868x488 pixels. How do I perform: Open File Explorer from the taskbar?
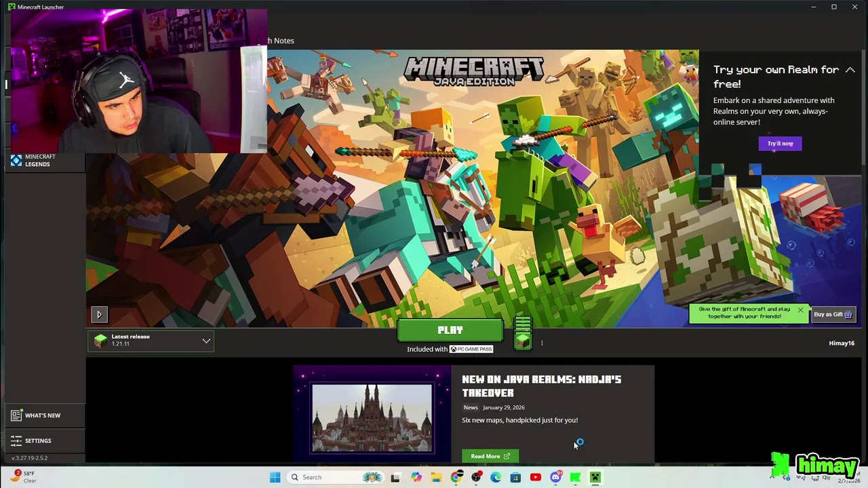click(x=436, y=477)
